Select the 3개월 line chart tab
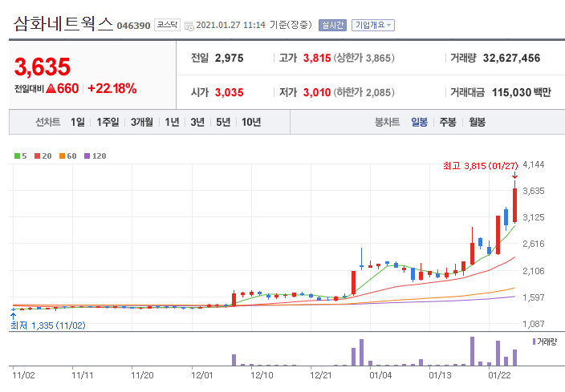Screen dimensions: 565x392 point(141,122)
